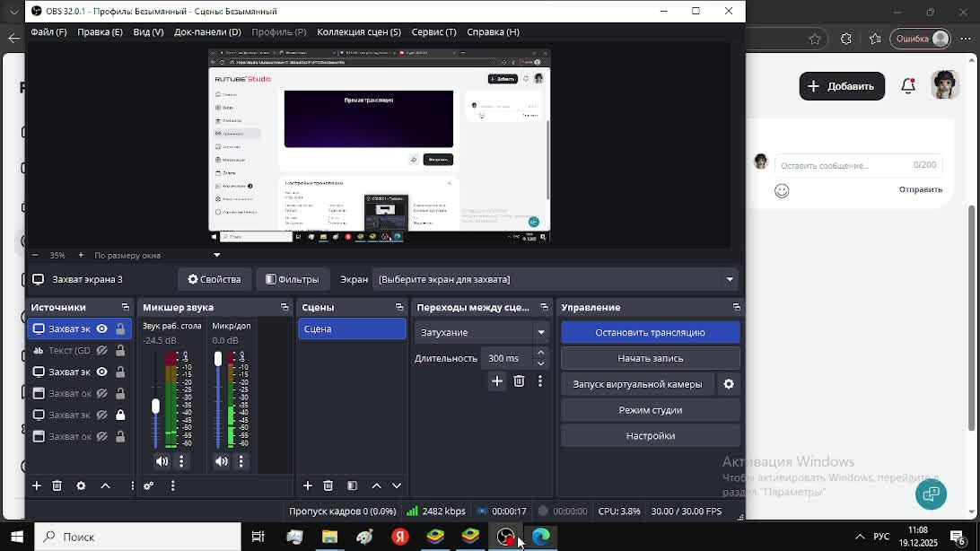
Task: Open Док-панели (D) menu
Action: (207, 32)
